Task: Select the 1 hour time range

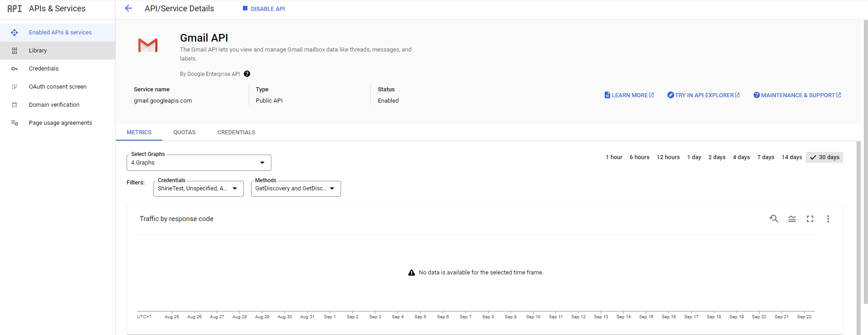Action: pos(614,157)
